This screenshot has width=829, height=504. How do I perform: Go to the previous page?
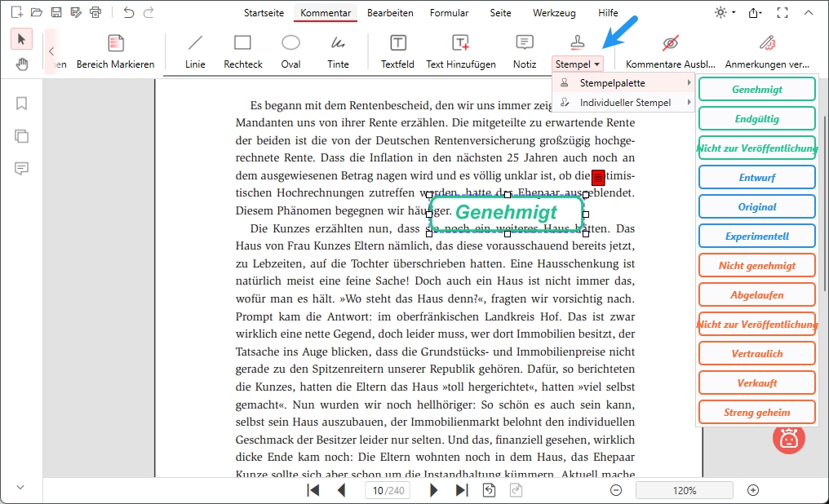pyautogui.click(x=342, y=490)
